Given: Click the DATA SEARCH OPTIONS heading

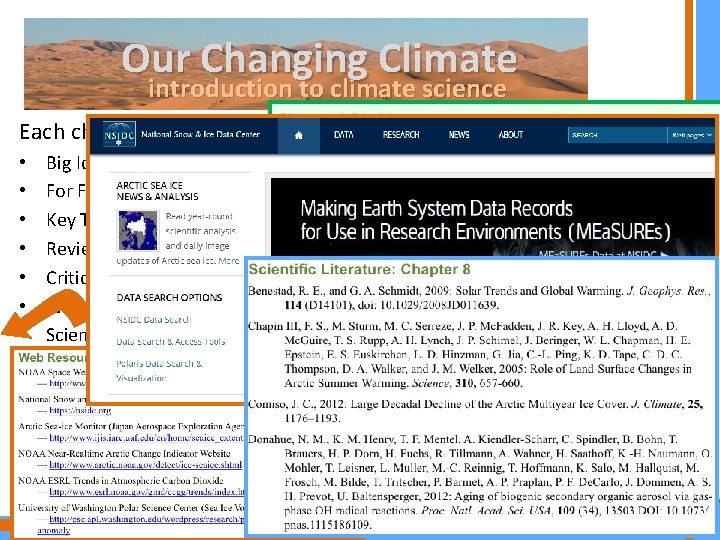Looking at the screenshot, I should point(169,298).
